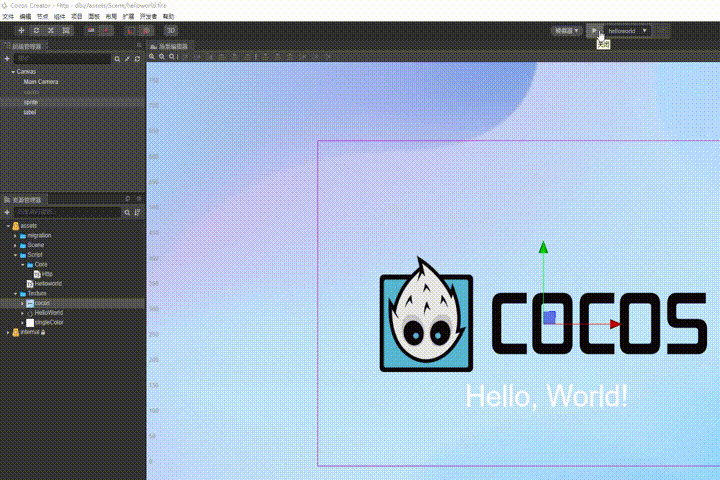
Task: Open the 文件 menu
Action: tap(8, 17)
